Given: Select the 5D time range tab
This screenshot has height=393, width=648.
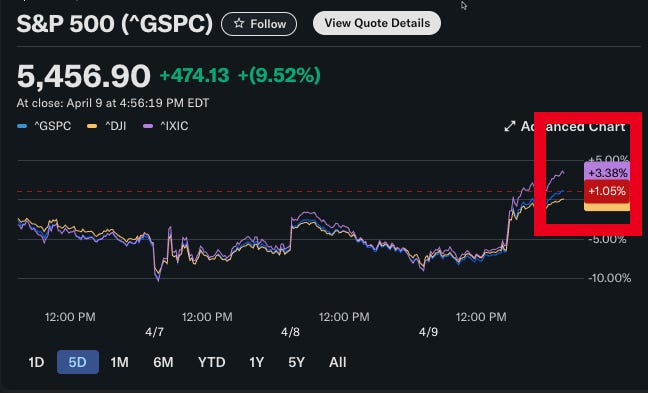Looking at the screenshot, I should coord(78,362).
